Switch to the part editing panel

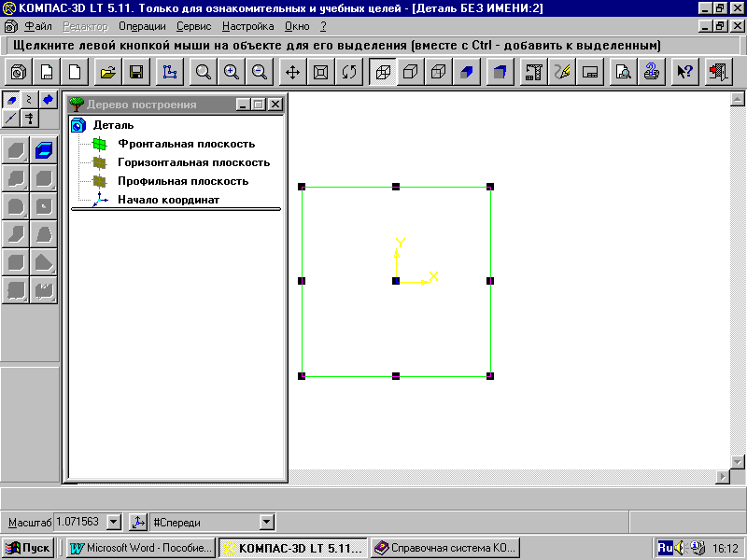click(11, 100)
